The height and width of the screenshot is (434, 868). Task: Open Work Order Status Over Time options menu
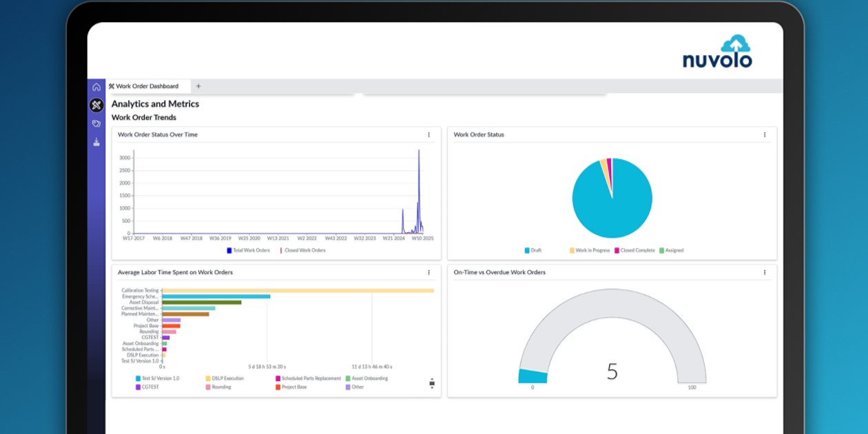(x=428, y=135)
